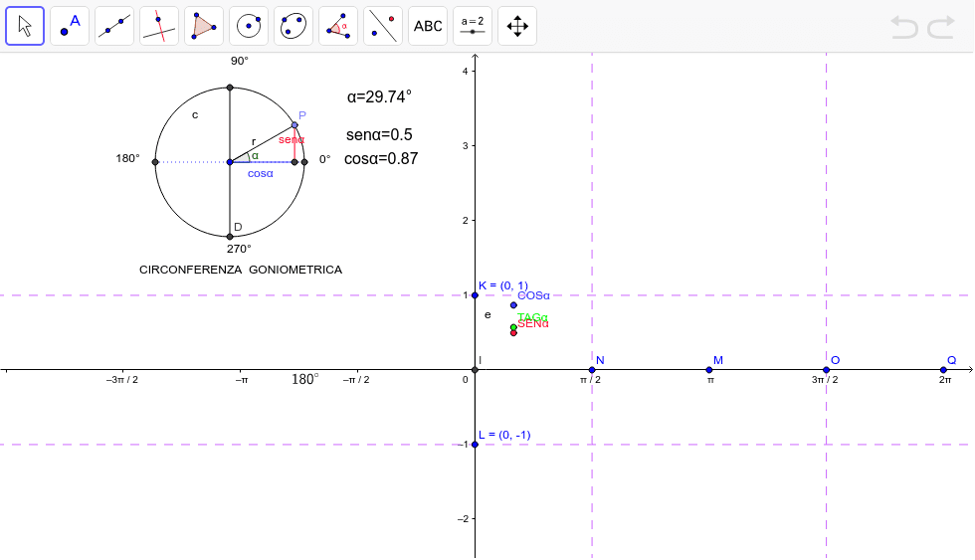
Task: Click the Undo arrow
Action: coord(904,27)
